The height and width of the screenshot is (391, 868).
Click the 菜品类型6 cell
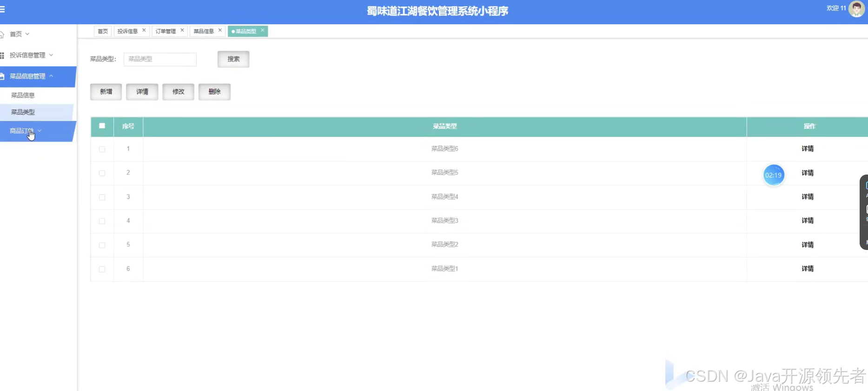(x=445, y=148)
